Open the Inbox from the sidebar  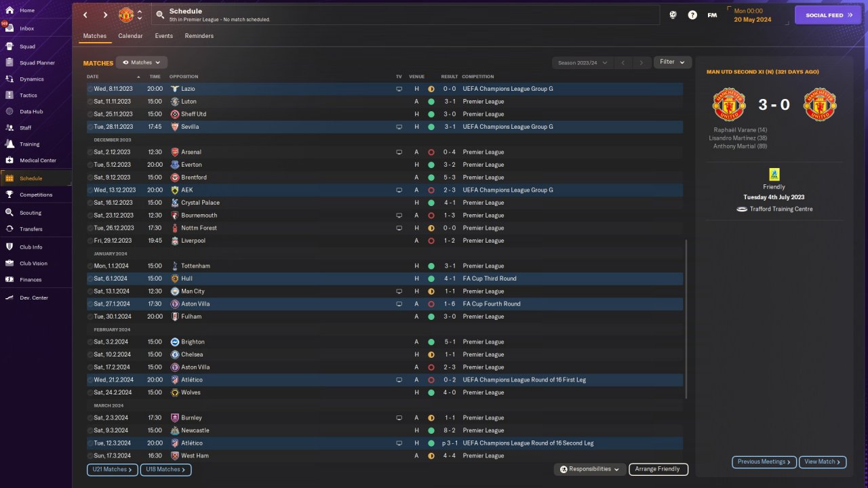(x=27, y=28)
